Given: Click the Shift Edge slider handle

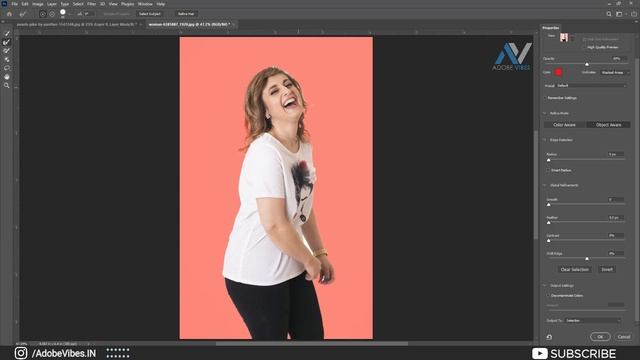Looking at the screenshot, I should coord(587,259).
